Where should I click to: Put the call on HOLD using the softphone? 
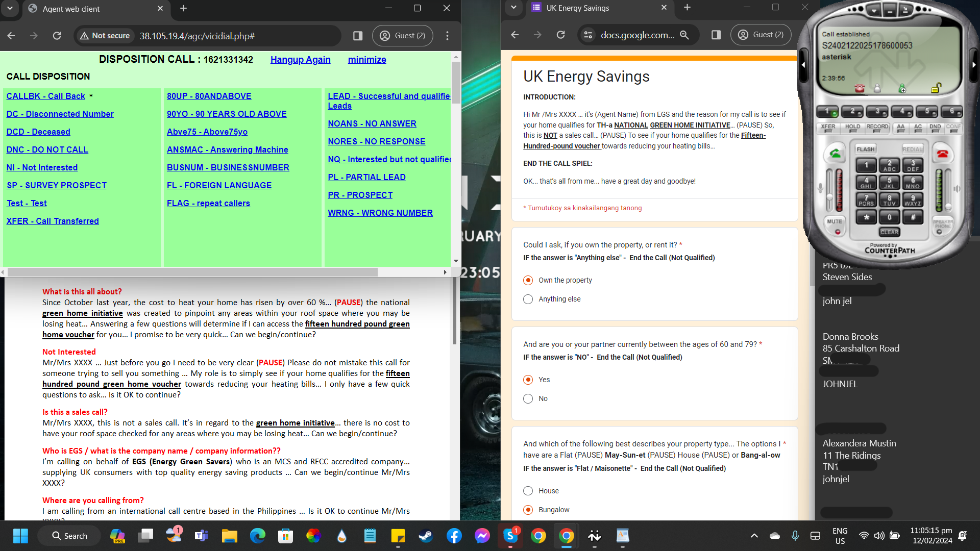click(852, 128)
